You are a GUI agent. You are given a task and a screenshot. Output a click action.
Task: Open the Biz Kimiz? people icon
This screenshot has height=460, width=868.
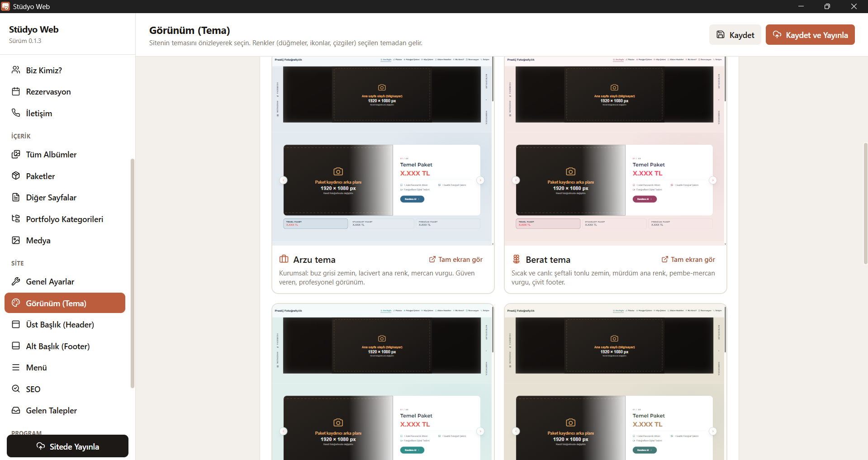(x=16, y=70)
